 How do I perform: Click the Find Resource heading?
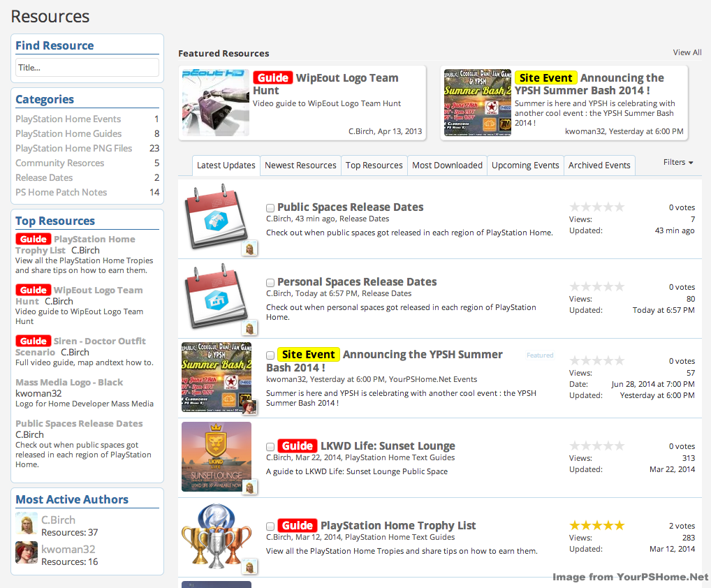tap(54, 46)
